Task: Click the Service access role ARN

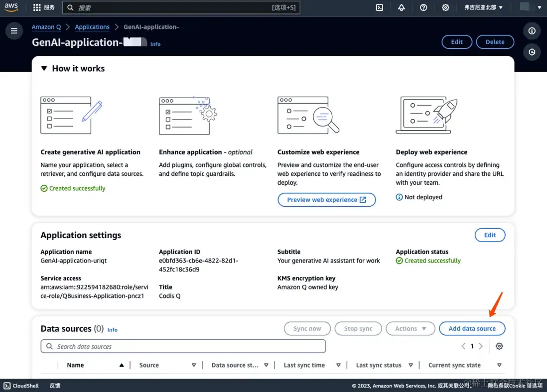Action: pyautogui.click(x=94, y=291)
